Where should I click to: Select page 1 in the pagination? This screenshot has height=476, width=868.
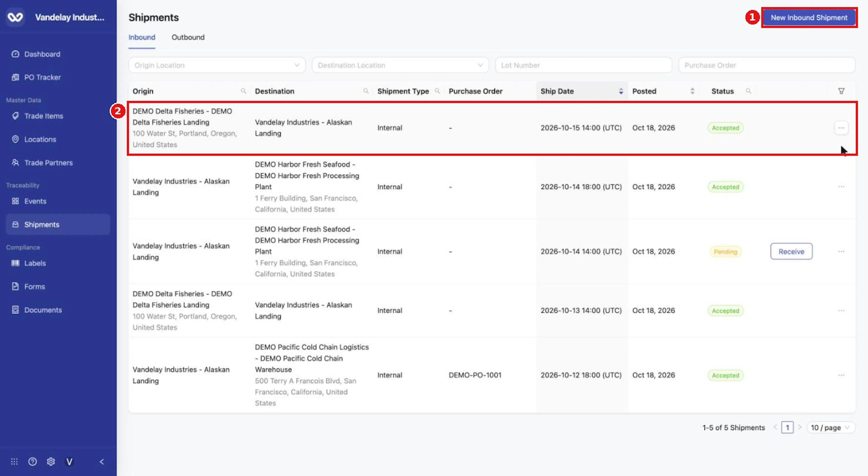click(x=787, y=427)
